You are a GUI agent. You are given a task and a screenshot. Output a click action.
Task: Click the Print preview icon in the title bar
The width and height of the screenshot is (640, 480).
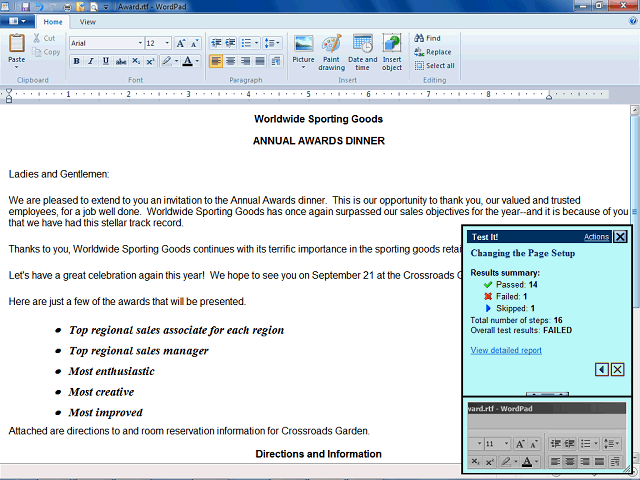(x=94, y=7)
